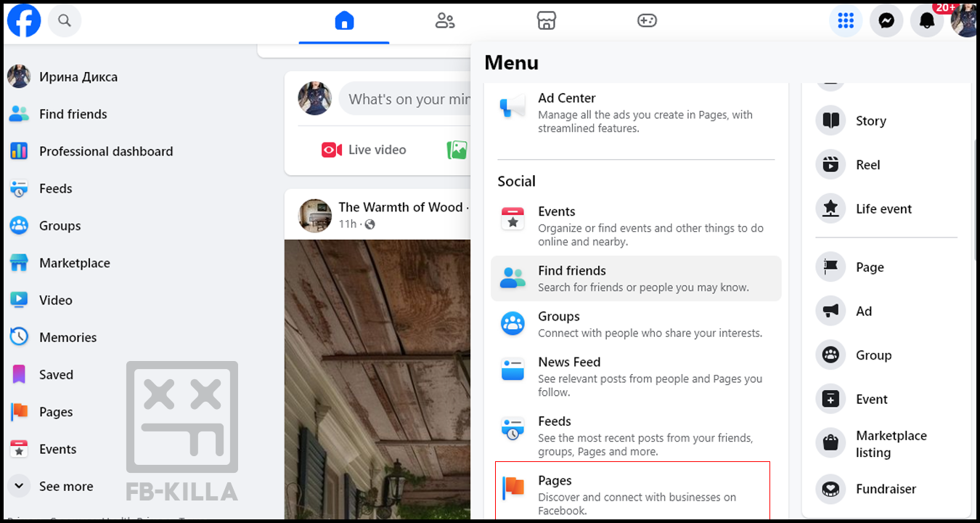Viewport: 980px width, 523px height.
Task: Open the Marketplace storefront icon in top bar
Action: click(x=546, y=21)
